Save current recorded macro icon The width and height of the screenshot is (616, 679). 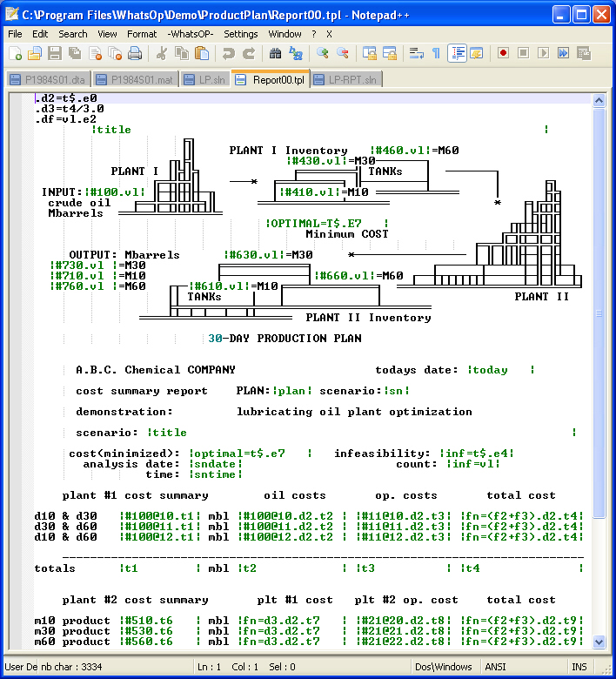(584, 54)
